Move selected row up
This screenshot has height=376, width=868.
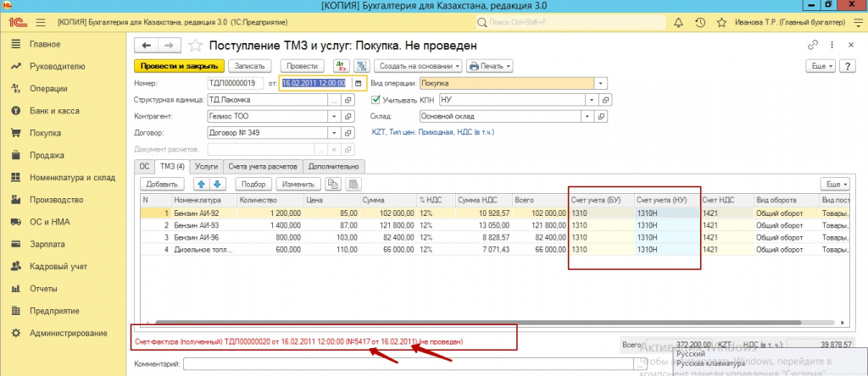tap(201, 184)
